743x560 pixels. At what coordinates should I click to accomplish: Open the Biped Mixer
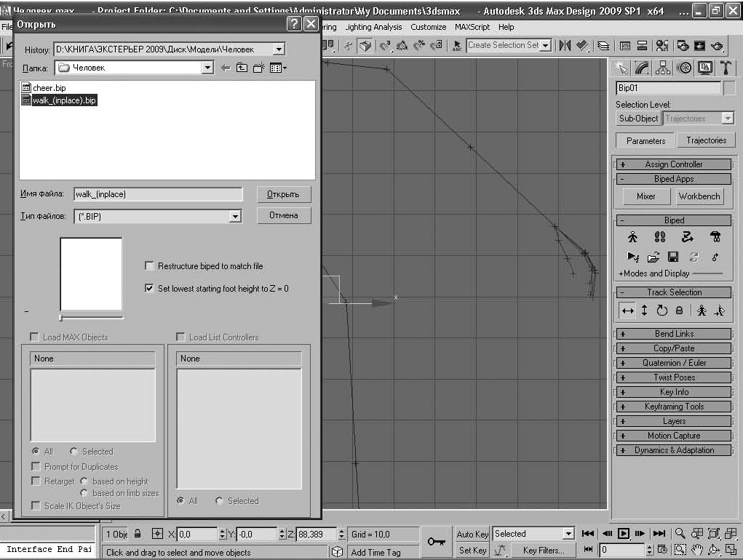pos(645,196)
